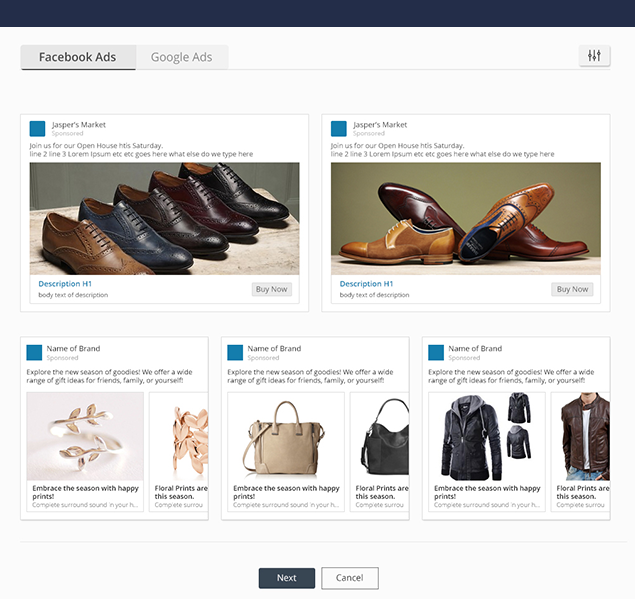The width and height of the screenshot is (635, 599).
Task: Click 'Floral Prints are' caption under rose gold ring
Action: click(x=181, y=492)
